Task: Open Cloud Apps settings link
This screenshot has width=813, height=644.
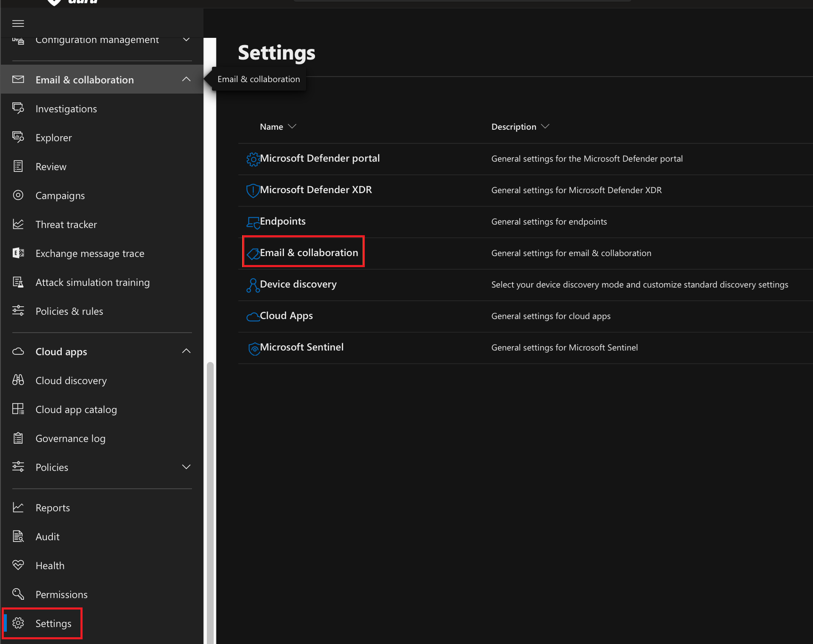Action: (x=286, y=316)
